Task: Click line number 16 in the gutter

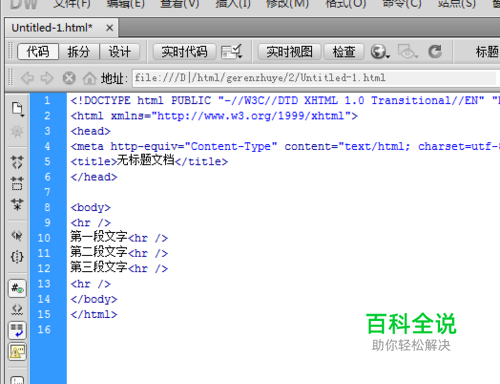Action: [44, 330]
